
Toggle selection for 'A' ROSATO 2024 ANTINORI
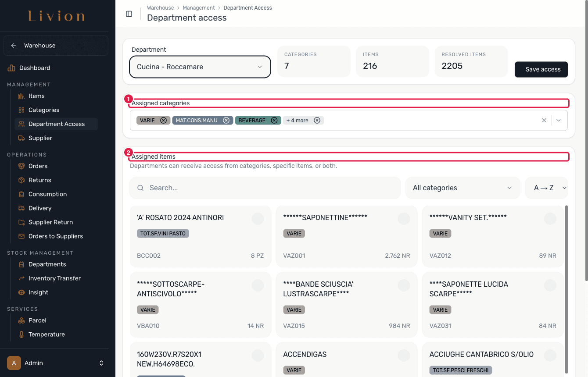tap(258, 219)
